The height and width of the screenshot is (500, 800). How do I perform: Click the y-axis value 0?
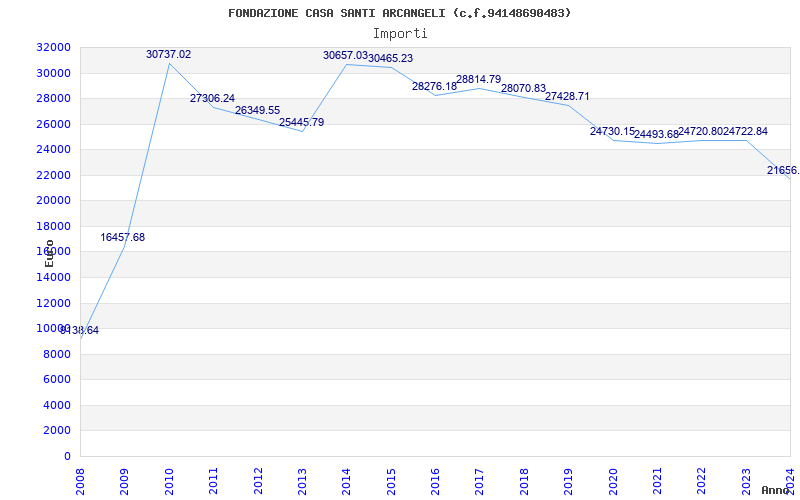[67, 456]
